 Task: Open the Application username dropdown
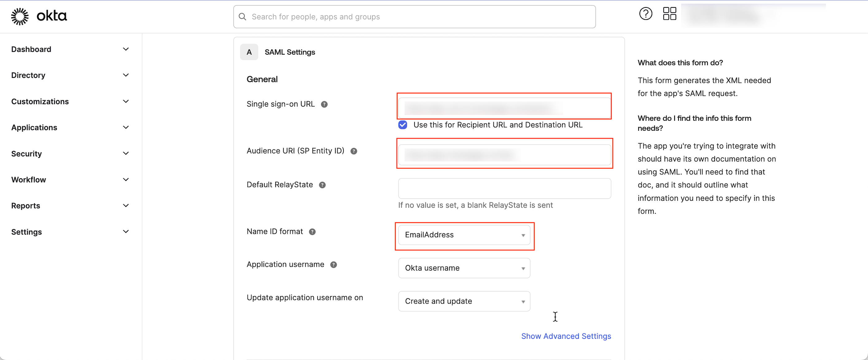point(464,268)
